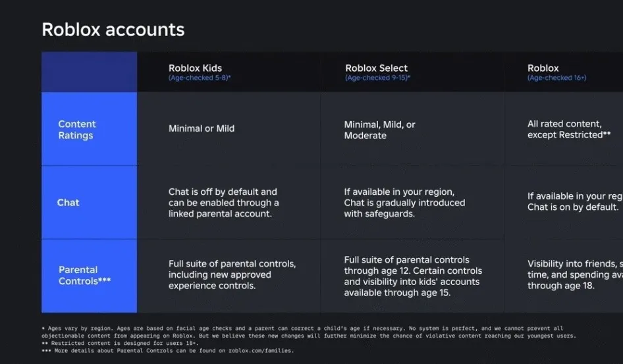Click the Age-checked 5-8 subtitle
Screen dimensions: 623x364
pos(200,78)
